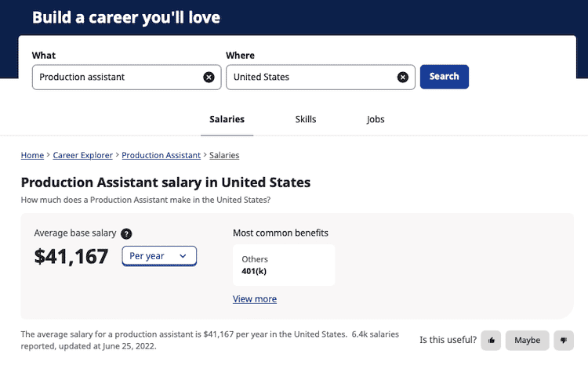Image resolution: width=588 pixels, height=372 pixels.
Task: Click the Salaries breadcrumb link
Action: tap(224, 156)
